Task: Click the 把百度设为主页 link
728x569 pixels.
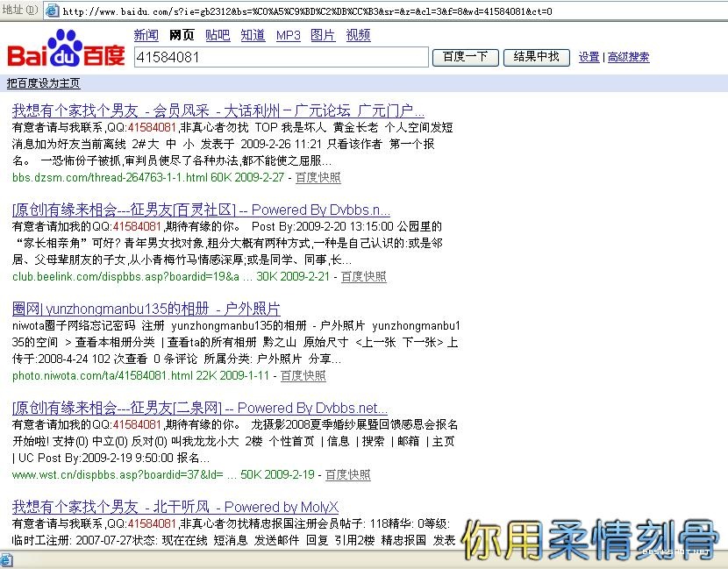Action: (43, 83)
